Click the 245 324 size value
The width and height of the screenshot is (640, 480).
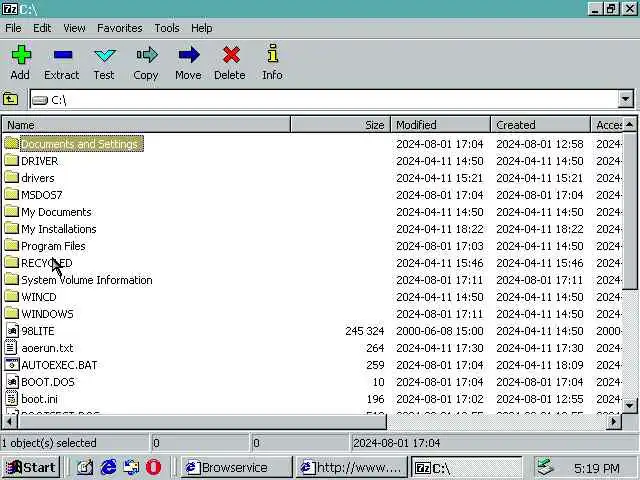(364, 331)
